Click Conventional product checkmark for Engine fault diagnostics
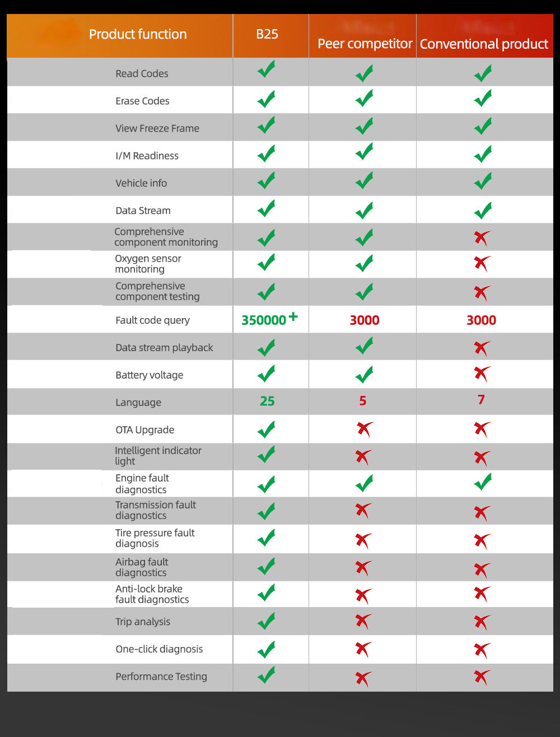Image resolution: width=560 pixels, height=737 pixels. pos(482,482)
